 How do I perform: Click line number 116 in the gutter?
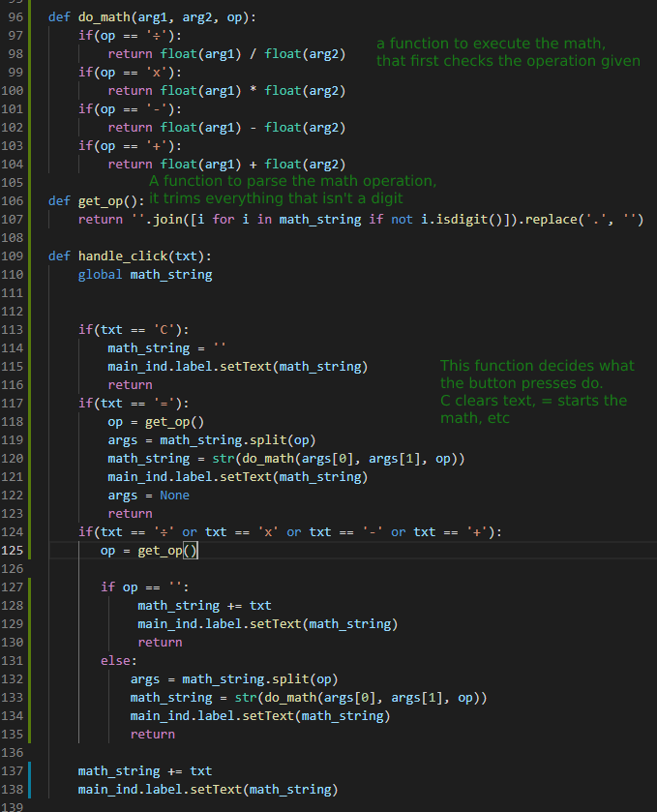pos(12,385)
